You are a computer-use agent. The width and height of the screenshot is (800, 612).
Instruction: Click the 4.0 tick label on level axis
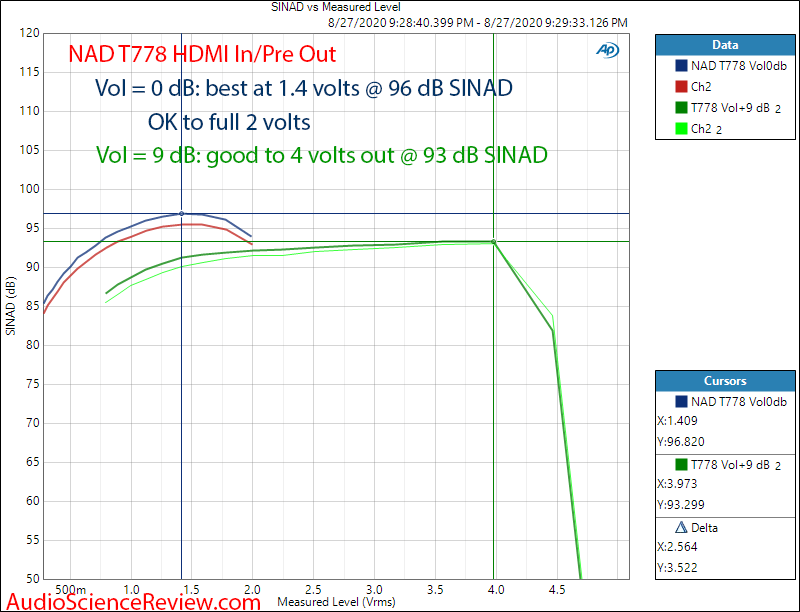coord(496,590)
